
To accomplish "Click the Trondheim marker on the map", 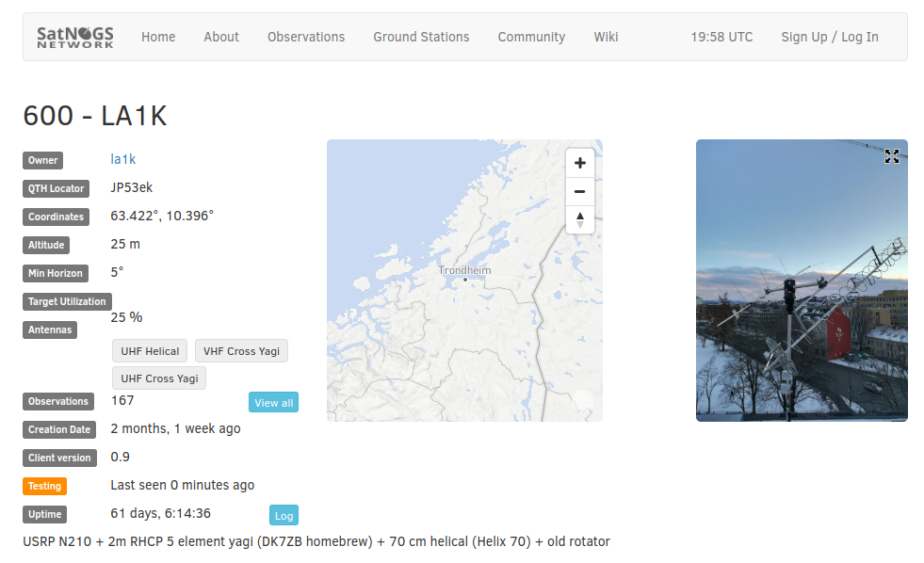I will click(x=464, y=279).
